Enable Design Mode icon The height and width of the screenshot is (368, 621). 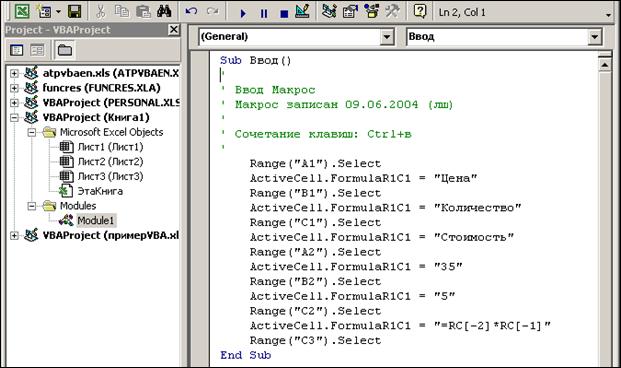tap(303, 11)
